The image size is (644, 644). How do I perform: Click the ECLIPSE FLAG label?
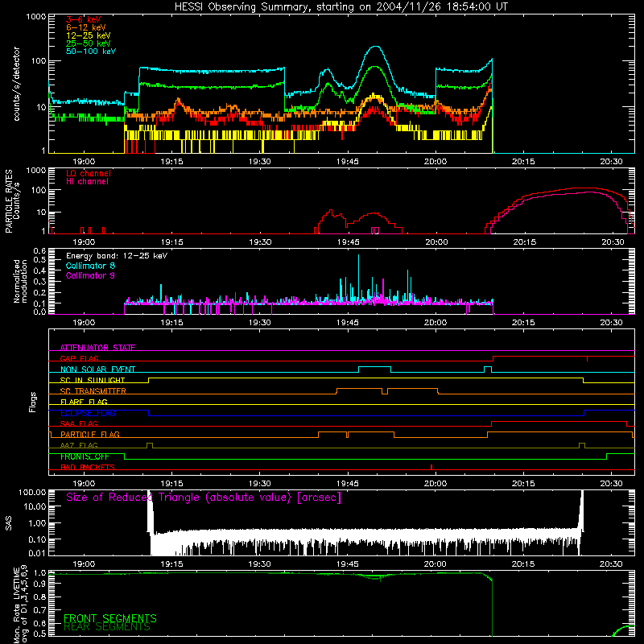tap(88, 413)
